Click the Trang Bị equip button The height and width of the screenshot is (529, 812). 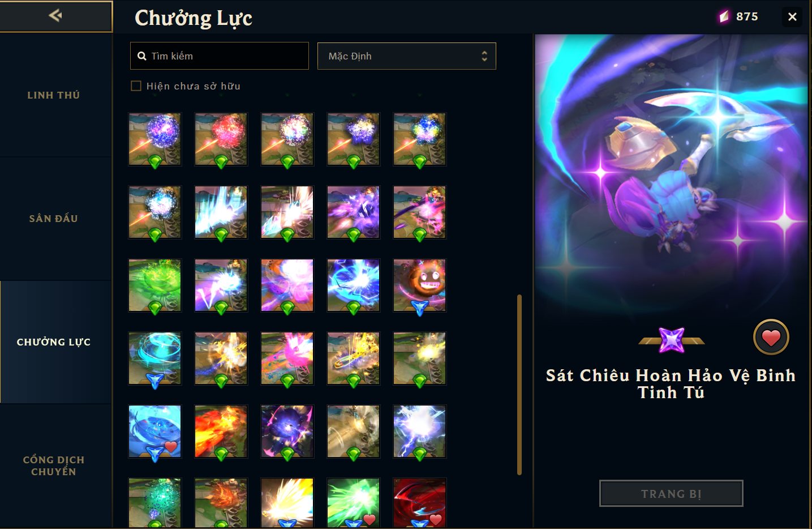[671, 493]
